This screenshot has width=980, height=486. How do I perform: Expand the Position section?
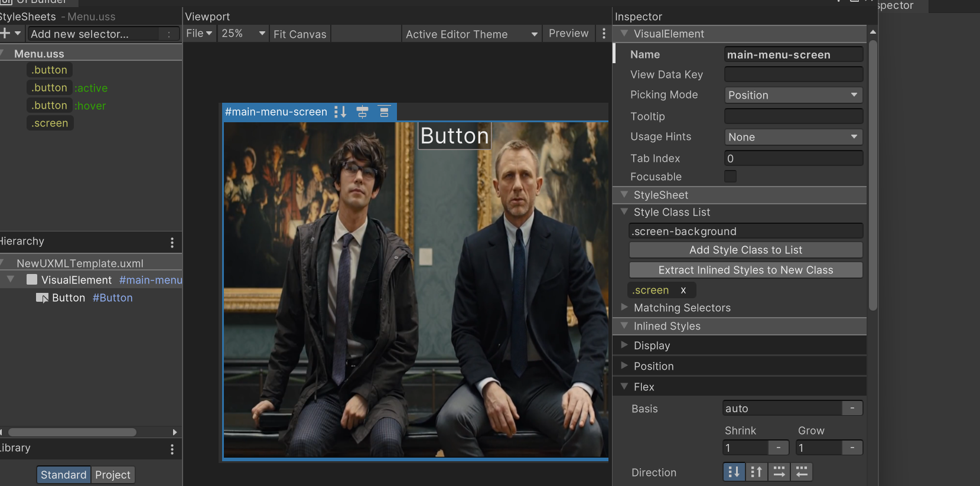point(624,366)
